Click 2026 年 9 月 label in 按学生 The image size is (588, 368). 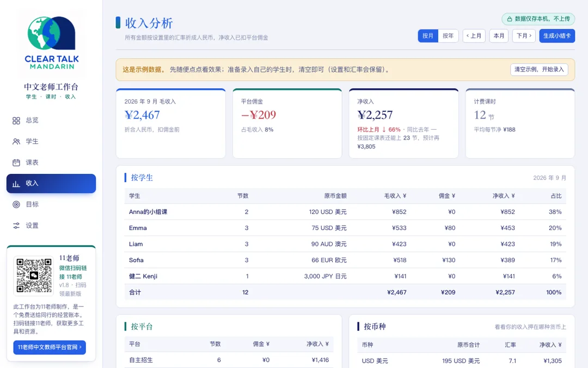[550, 178]
